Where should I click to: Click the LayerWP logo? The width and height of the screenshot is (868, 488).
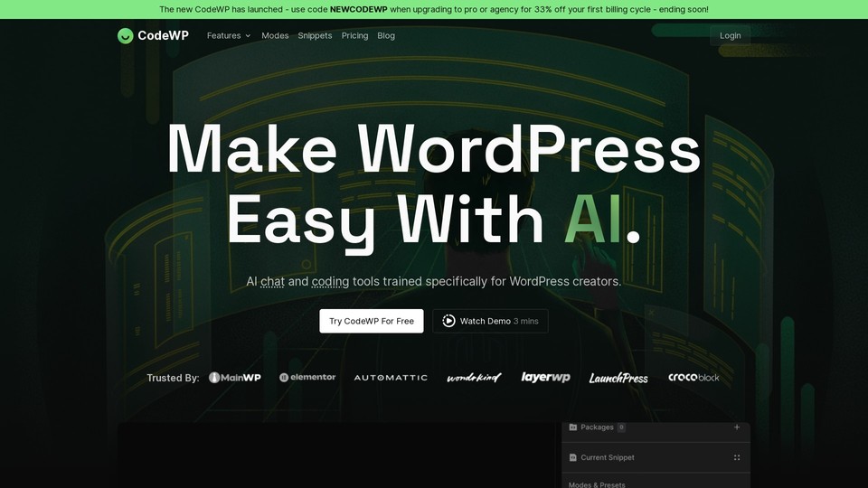tap(545, 378)
